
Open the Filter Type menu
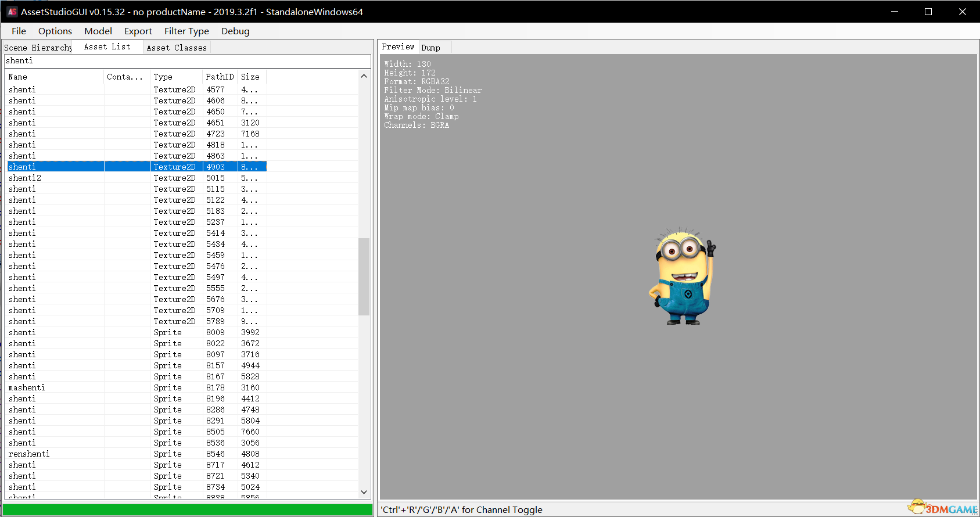pyautogui.click(x=186, y=31)
